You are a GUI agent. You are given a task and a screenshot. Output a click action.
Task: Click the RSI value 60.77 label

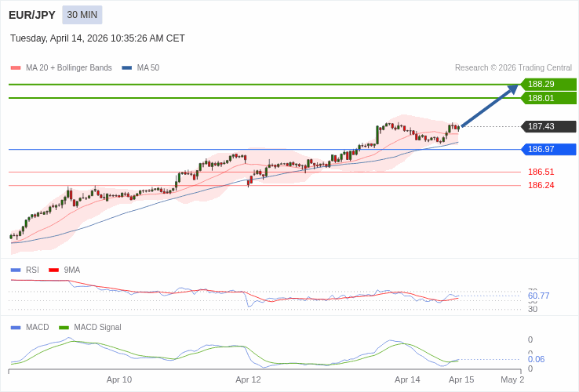538,296
